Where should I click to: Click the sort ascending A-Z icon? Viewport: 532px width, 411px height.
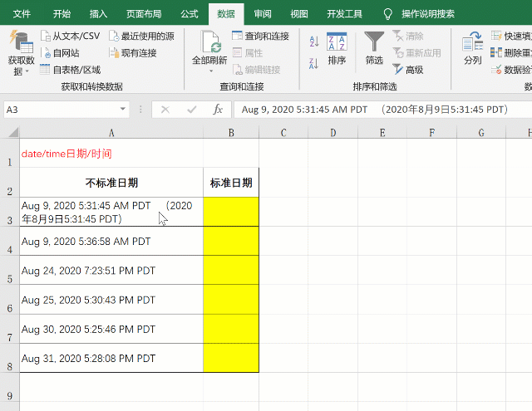coord(314,42)
